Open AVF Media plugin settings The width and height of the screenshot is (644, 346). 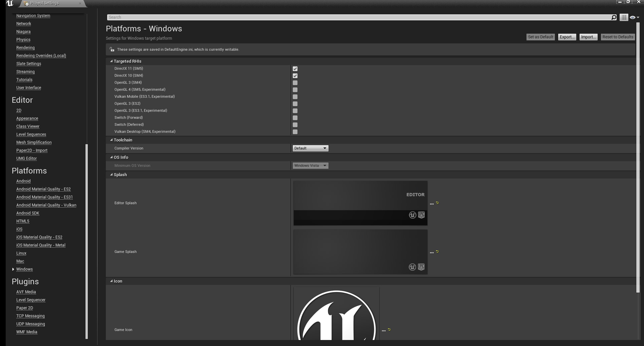(x=26, y=292)
